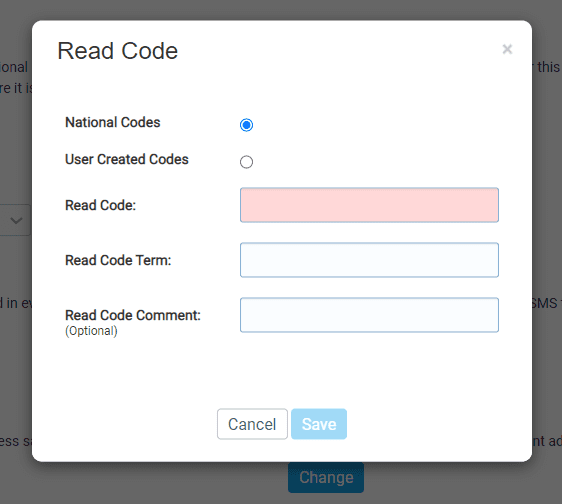
Task: Click the 'Read Code Comment:' field label
Action: pyautogui.click(x=133, y=315)
